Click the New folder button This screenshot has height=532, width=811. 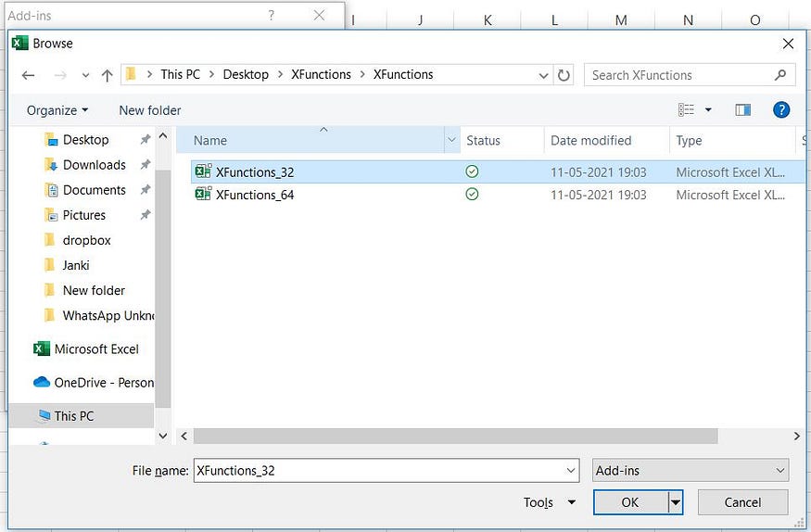pyautogui.click(x=150, y=110)
